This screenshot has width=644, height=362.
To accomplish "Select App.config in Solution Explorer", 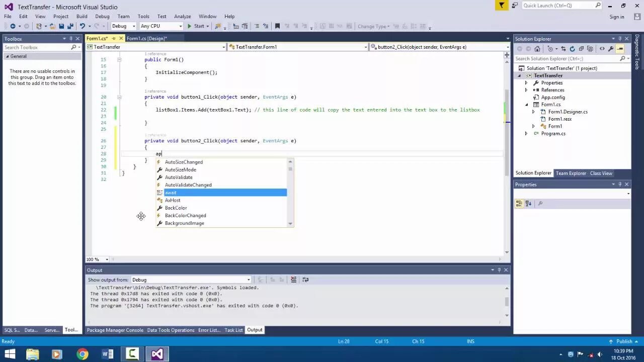I will [552, 98].
